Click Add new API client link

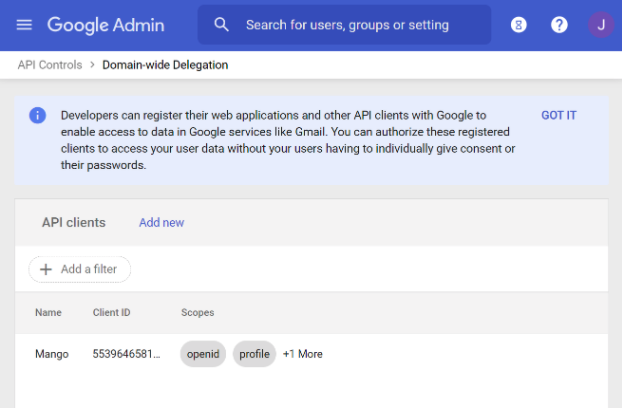161,222
